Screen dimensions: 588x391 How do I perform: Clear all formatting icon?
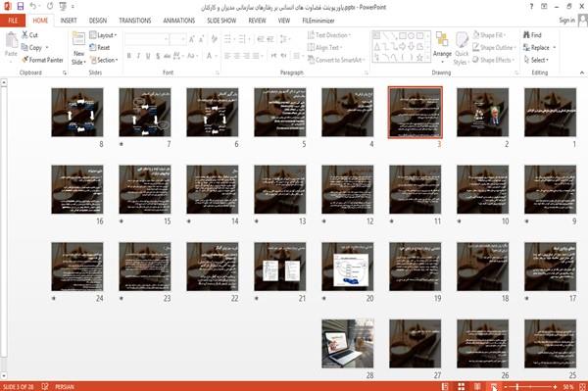[x=214, y=39]
